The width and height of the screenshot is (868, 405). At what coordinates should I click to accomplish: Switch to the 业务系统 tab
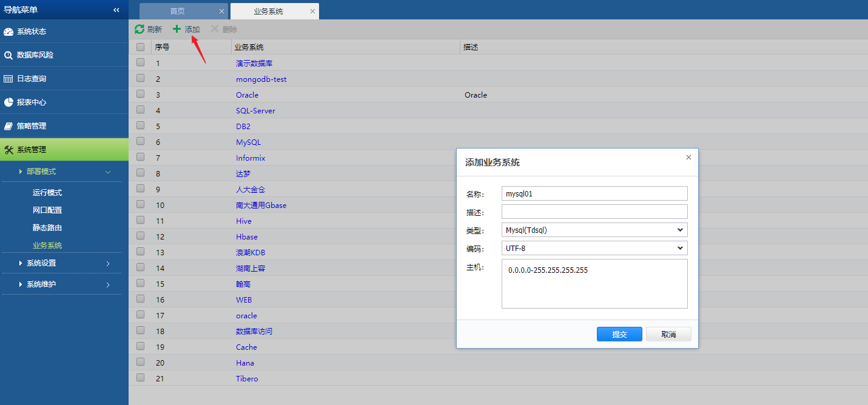[x=269, y=10]
